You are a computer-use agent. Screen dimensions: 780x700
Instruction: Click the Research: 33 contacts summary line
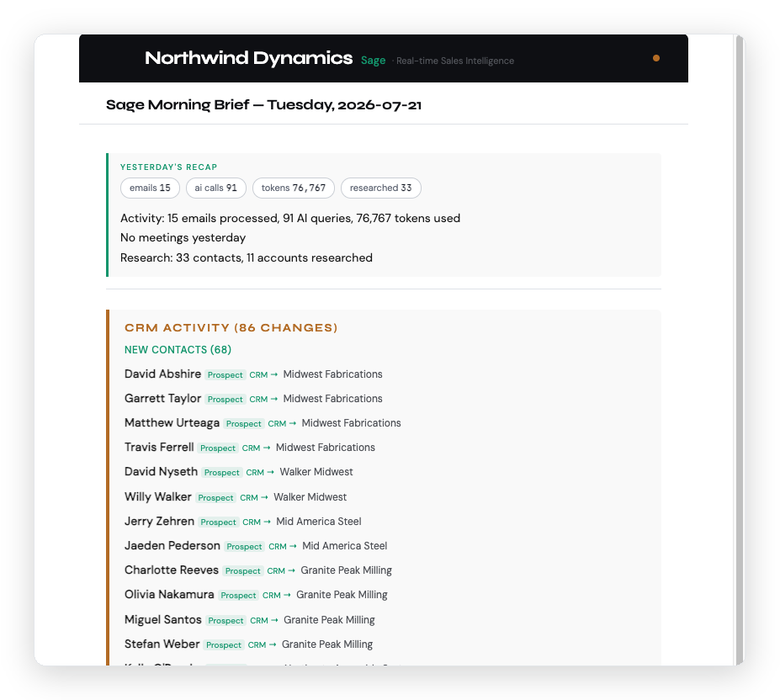[247, 257]
